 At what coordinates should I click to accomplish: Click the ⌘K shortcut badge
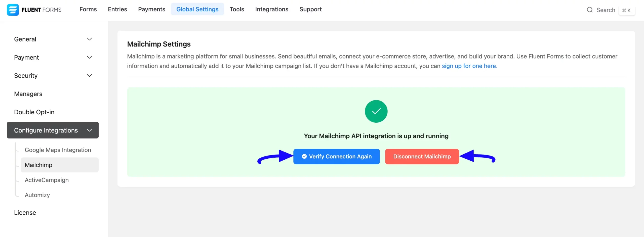coord(626,10)
